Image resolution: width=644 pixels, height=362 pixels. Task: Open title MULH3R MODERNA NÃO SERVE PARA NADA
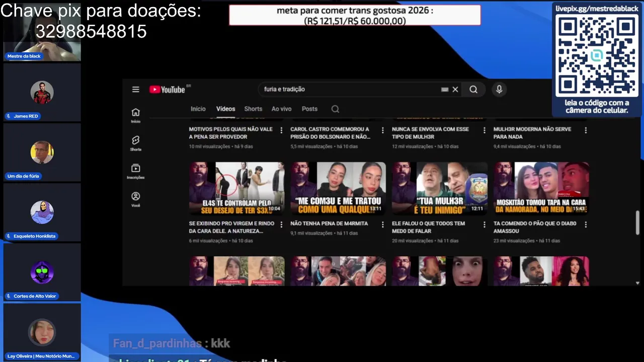(x=532, y=133)
